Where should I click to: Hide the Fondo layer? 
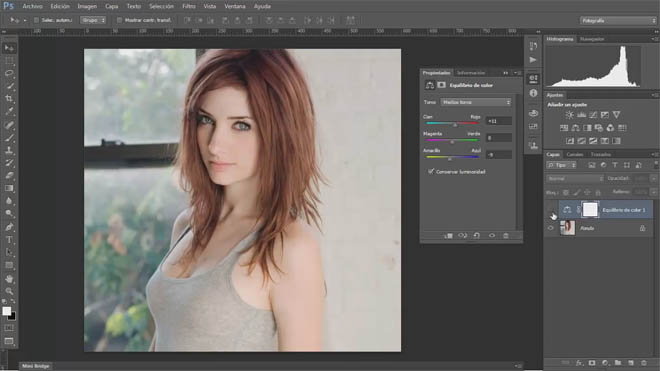point(551,228)
